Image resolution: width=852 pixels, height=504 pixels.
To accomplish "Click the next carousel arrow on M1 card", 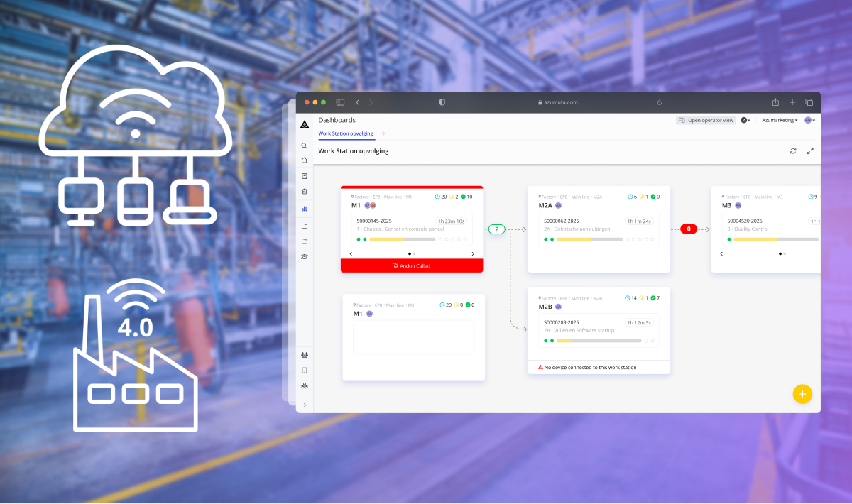I will coord(473,253).
